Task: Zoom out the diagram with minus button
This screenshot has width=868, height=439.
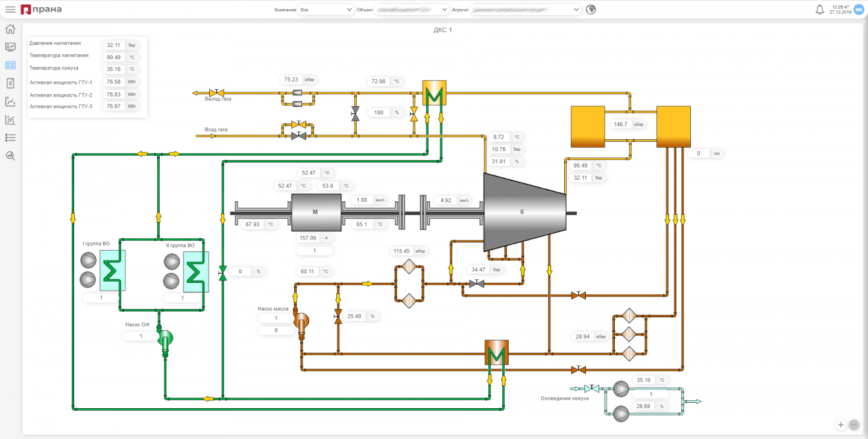Action: (854, 425)
